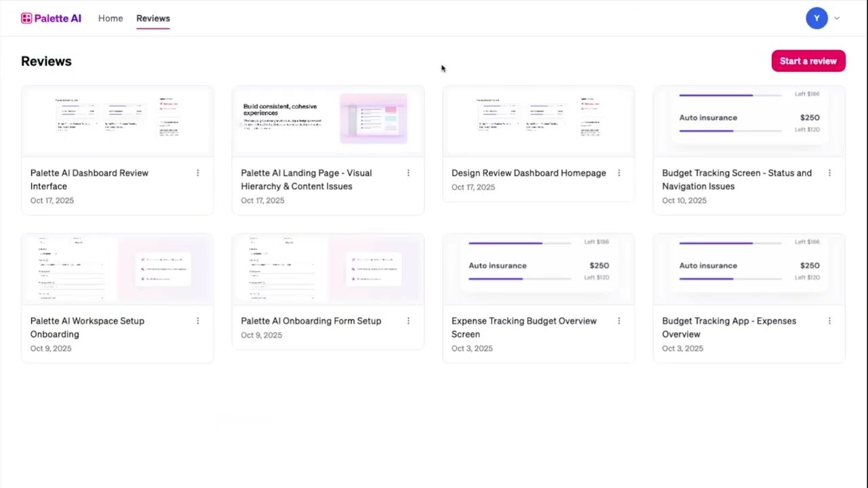This screenshot has height=488, width=868.
Task: Open the three-dot menu for Palette AI Onboarding Form Setup
Action: click(x=408, y=321)
